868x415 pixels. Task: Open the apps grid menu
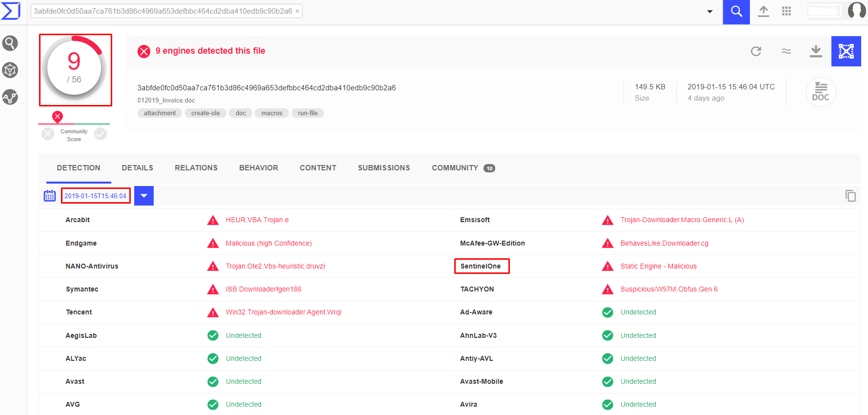coord(786,11)
